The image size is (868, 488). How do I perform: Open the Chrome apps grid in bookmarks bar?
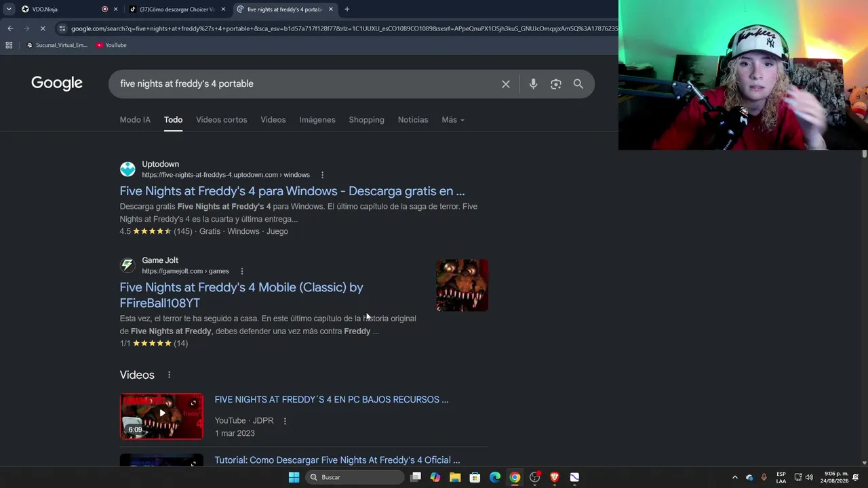9,45
